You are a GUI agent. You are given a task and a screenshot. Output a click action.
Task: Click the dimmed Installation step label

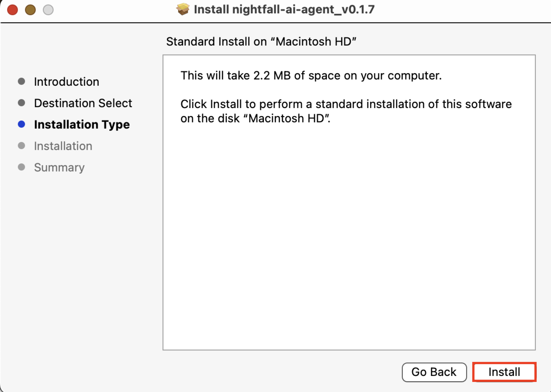63,146
